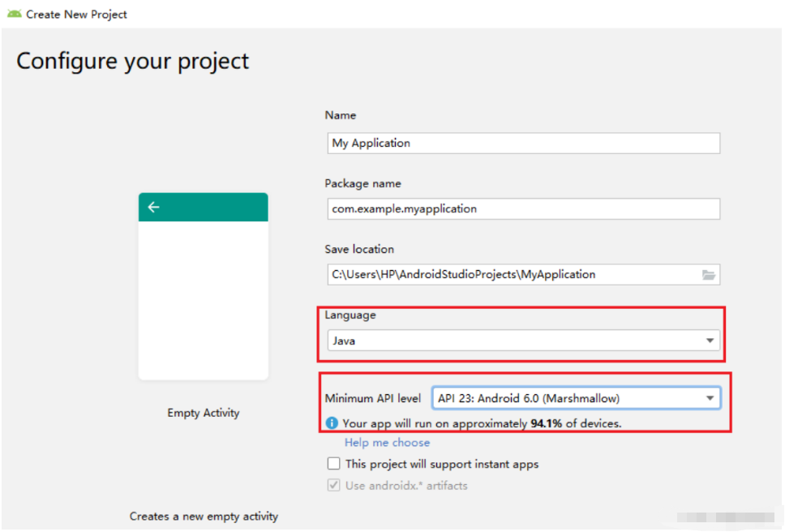Click the 'Configure your project' heading
The width and height of the screenshot is (785, 532).
pyautogui.click(x=133, y=62)
